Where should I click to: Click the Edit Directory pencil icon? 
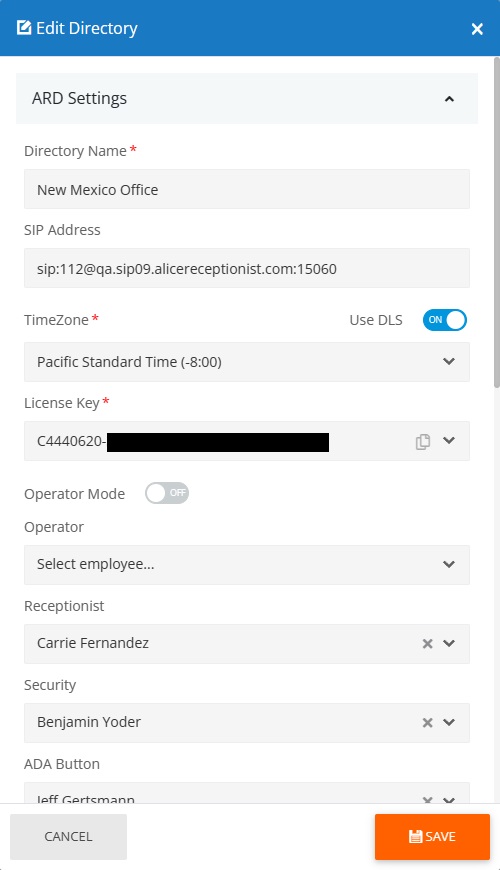point(24,28)
